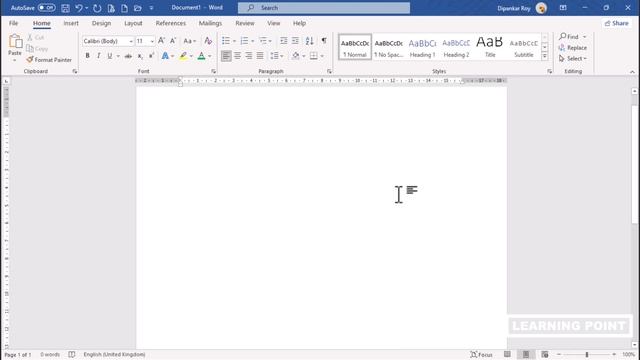Viewport: 640px width, 360px height.
Task: Decrease paragraph indent
Action: tap(284, 41)
